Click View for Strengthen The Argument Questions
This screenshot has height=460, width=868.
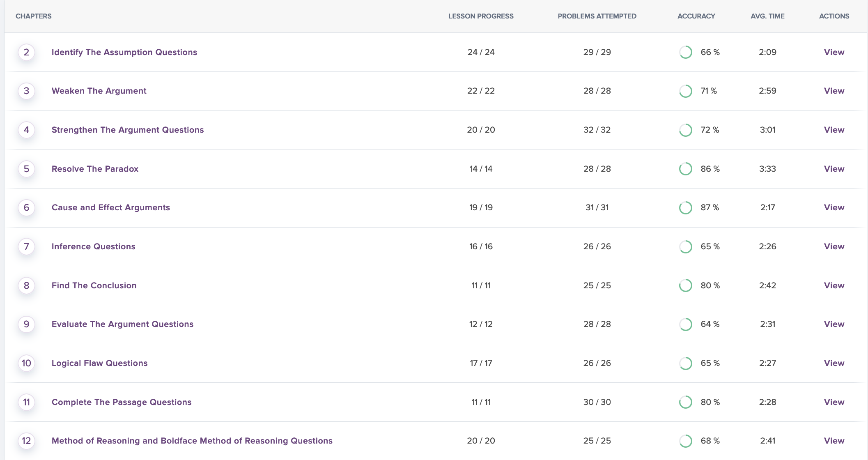(834, 130)
